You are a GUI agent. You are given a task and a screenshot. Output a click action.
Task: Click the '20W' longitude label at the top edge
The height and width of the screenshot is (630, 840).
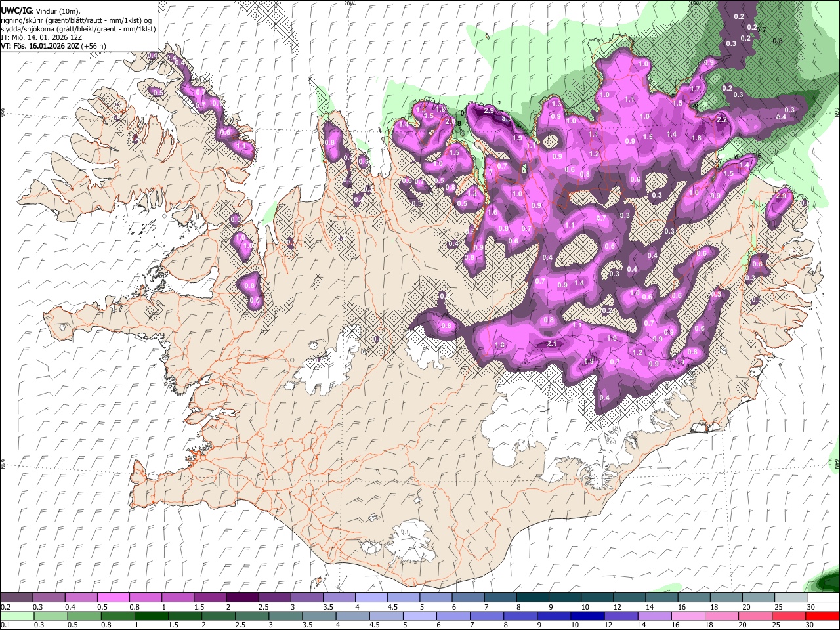coord(348,3)
